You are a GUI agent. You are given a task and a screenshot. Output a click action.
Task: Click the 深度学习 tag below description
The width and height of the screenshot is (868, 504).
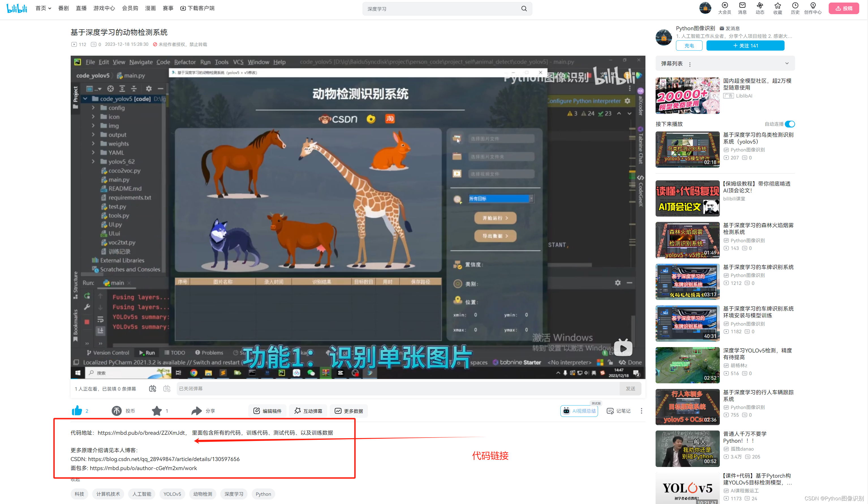pyautogui.click(x=234, y=494)
